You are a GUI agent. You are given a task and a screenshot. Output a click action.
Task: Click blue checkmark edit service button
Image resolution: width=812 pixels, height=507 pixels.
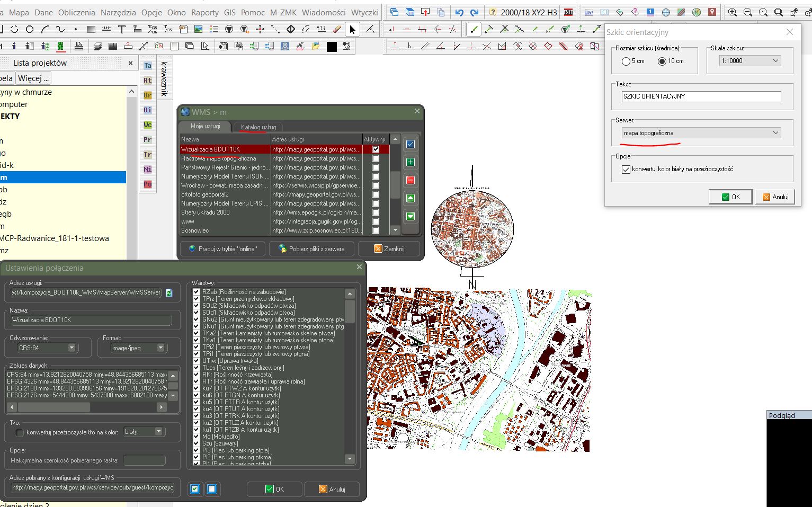(x=410, y=144)
